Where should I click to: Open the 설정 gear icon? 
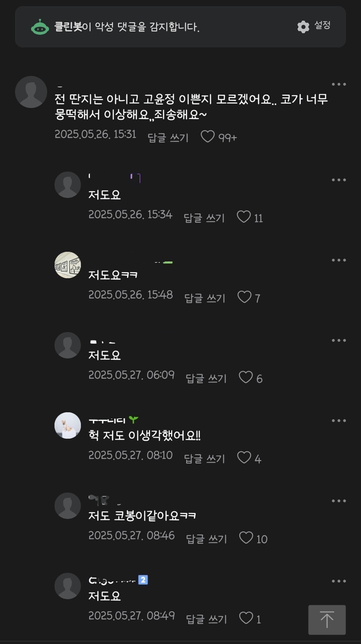click(x=303, y=27)
